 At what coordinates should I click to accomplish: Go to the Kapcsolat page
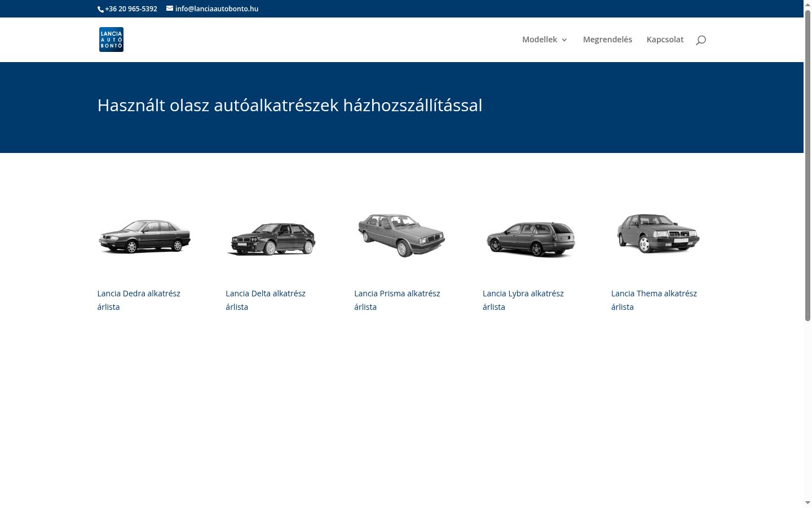click(x=665, y=40)
